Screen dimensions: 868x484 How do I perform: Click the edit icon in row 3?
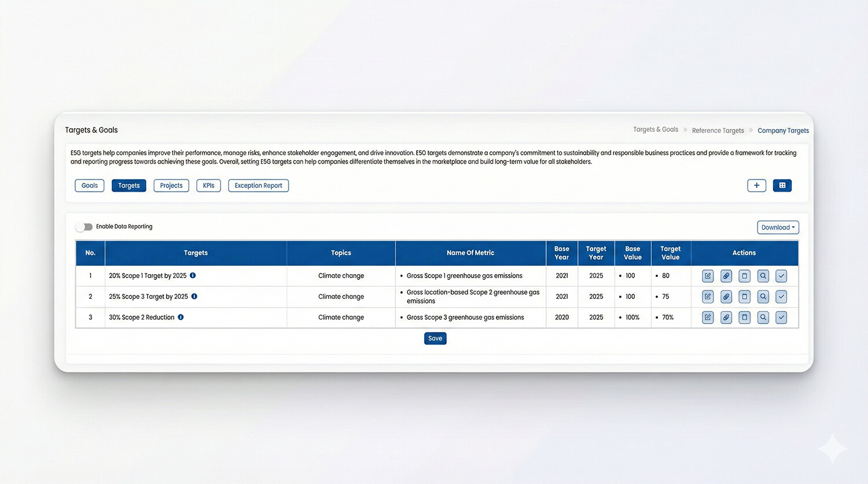pyautogui.click(x=707, y=317)
